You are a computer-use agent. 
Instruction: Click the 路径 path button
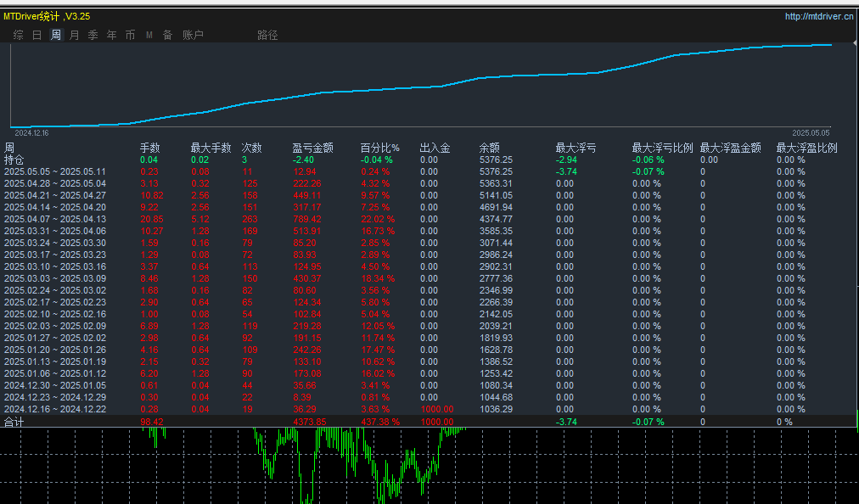(267, 35)
